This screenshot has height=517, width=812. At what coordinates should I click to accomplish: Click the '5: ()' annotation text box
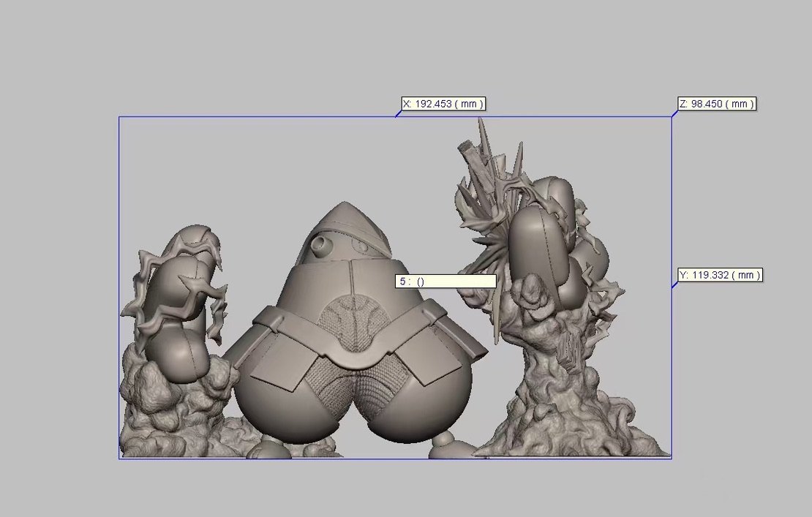point(446,281)
